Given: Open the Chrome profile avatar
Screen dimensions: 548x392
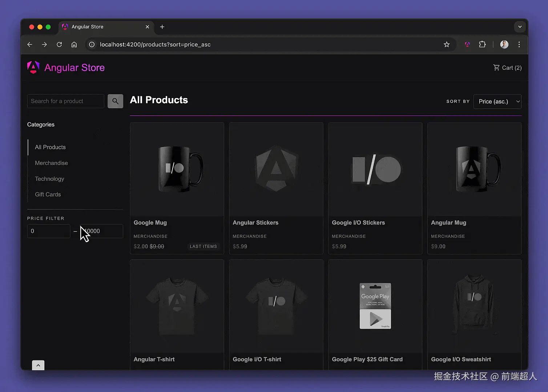Looking at the screenshot, I should click(x=504, y=45).
